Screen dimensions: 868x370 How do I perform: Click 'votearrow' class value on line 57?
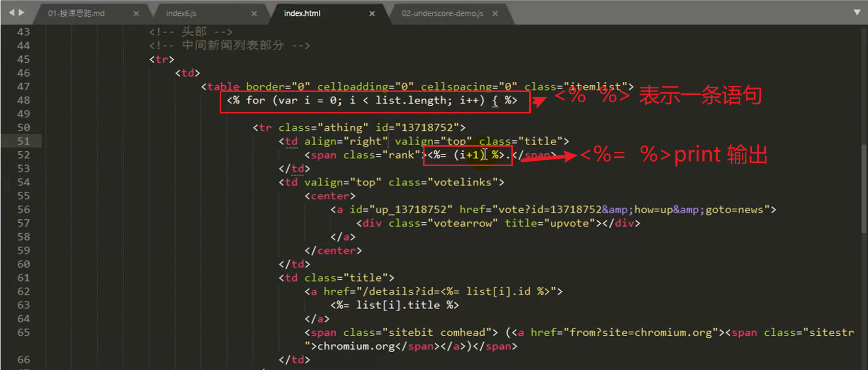point(462,223)
